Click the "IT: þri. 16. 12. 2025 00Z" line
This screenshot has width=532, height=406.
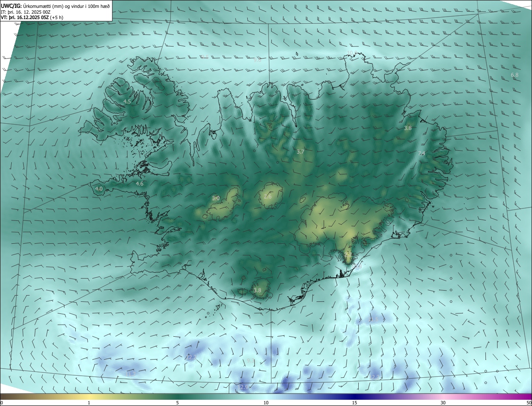pyautogui.click(x=26, y=12)
